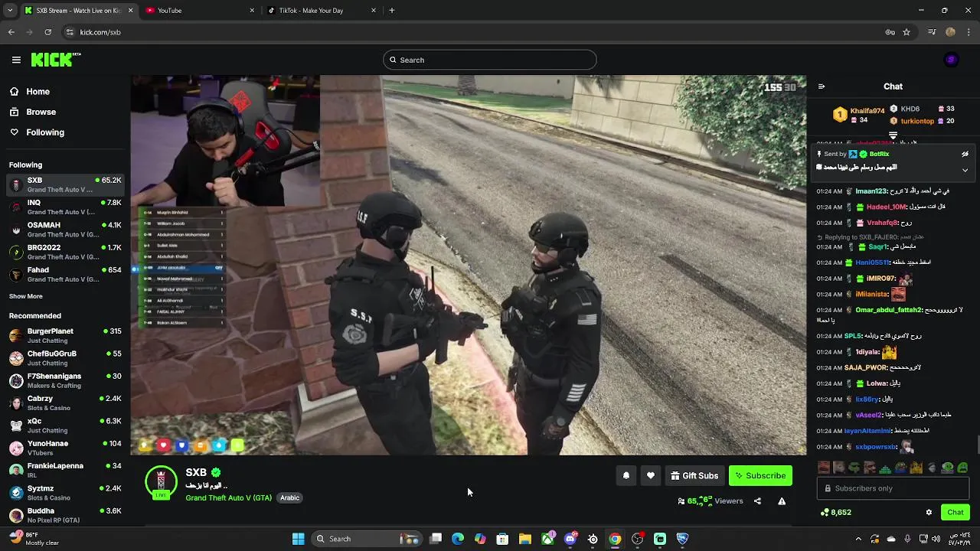Open F7Shenanigans recommended channel
980x551 pixels.
pos(65,380)
